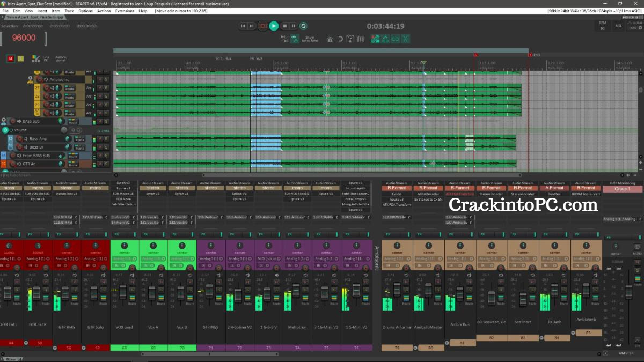Open the Insert menu
The image size is (644, 362).
click(42, 11)
